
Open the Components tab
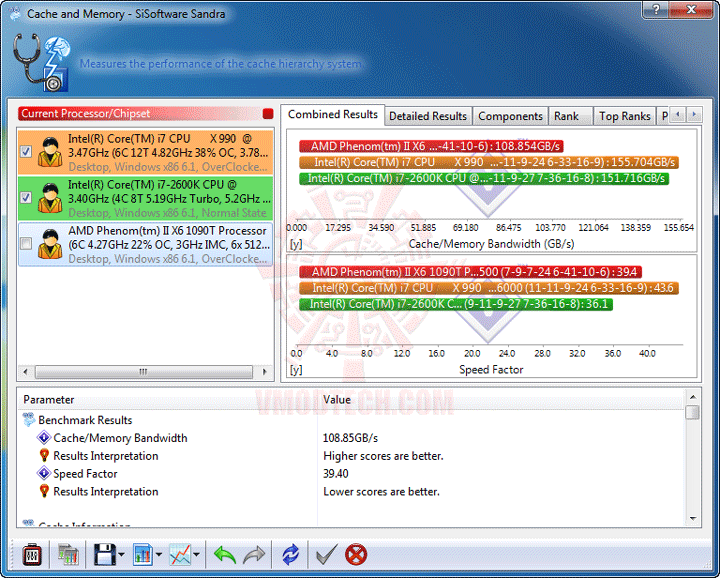pyautogui.click(x=510, y=116)
